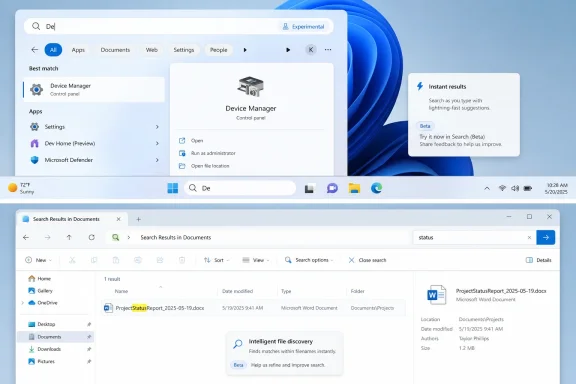Click the Windows Start button on taskbar

[x=172, y=188]
